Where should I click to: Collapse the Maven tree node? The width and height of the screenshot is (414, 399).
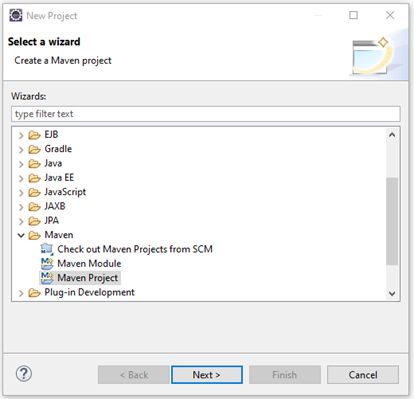(x=21, y=235)
